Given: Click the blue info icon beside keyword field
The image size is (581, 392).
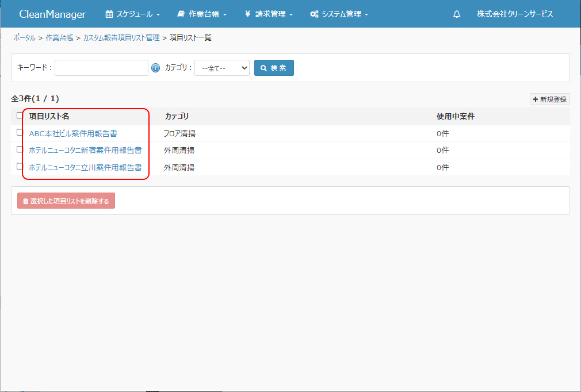Looking at the screenshot, I should (155, 68).
